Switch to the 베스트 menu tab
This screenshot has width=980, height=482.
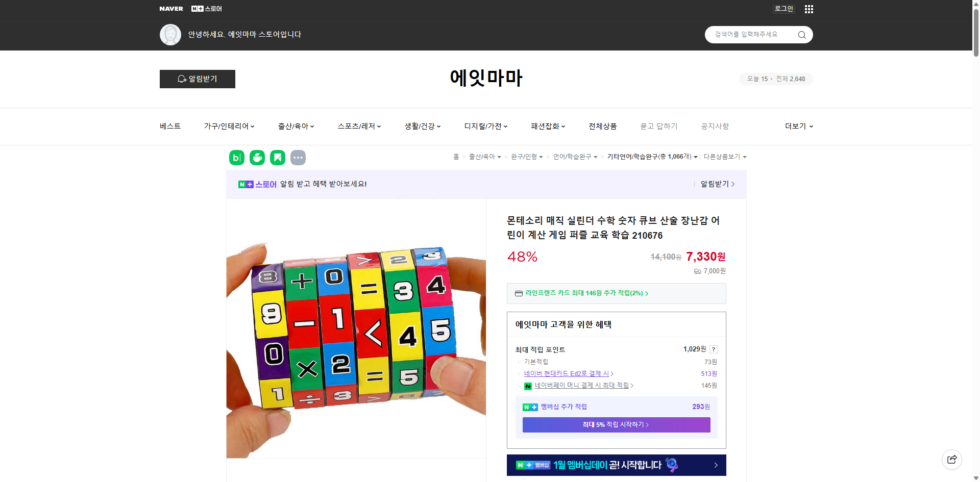click(169, 126)
